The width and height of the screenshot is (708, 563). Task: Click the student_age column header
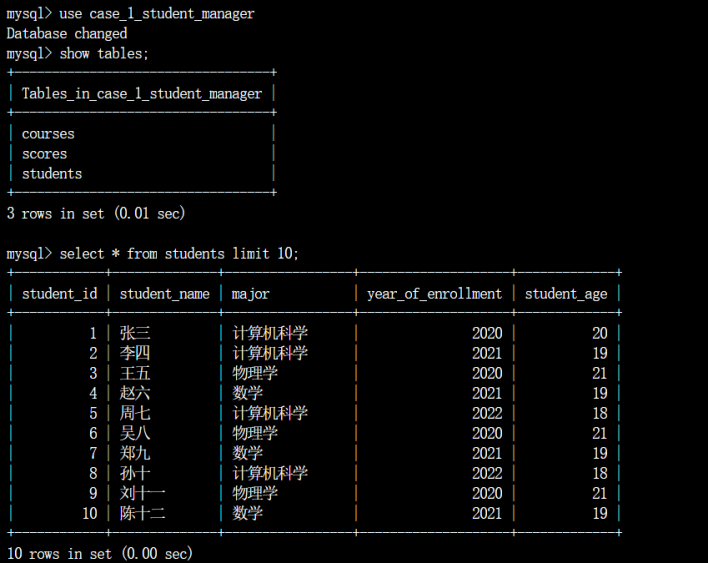point(566,294)
